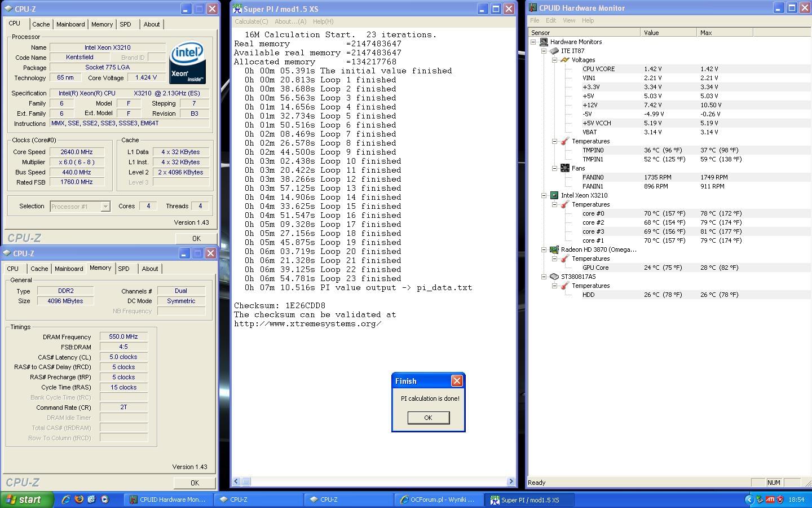Click the Intel Xeon X3210 processor icon
This screenshot has width=812, height=508.
click(554, 195)
